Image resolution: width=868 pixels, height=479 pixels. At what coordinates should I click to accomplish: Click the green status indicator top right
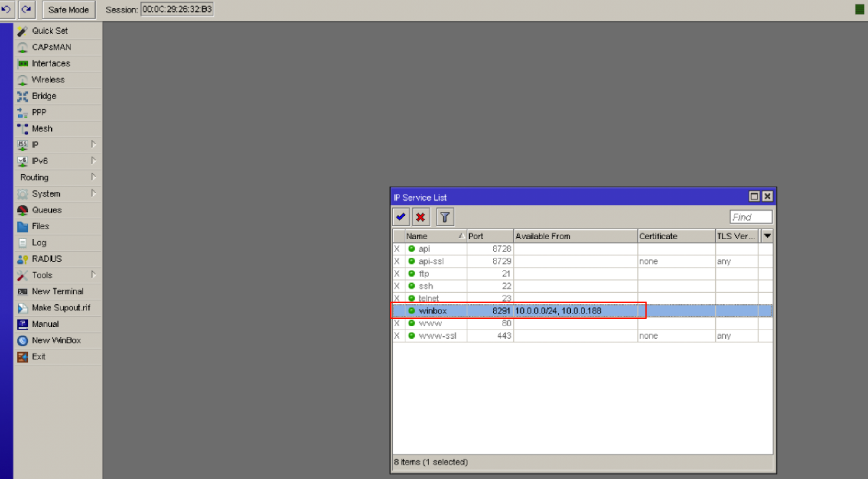859,9
